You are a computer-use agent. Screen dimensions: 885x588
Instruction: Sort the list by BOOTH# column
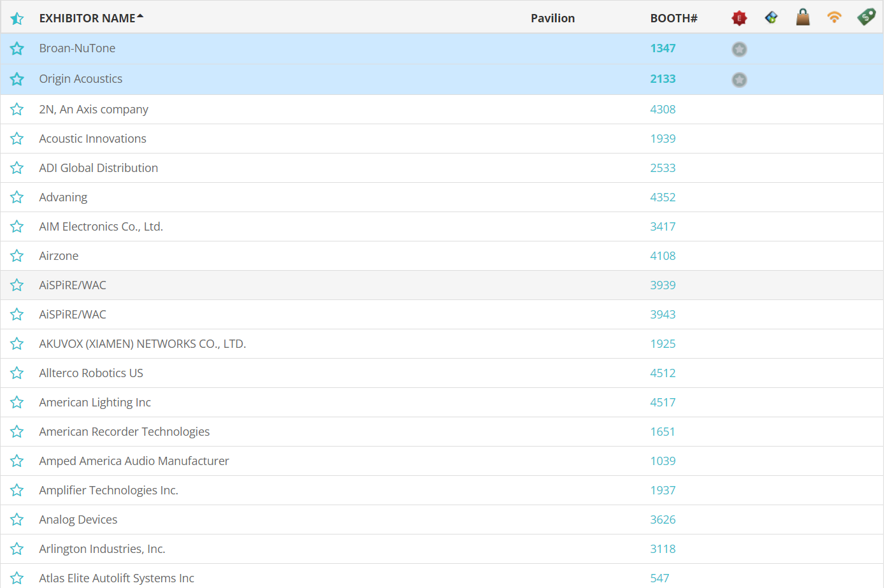(x=673, y=18)
